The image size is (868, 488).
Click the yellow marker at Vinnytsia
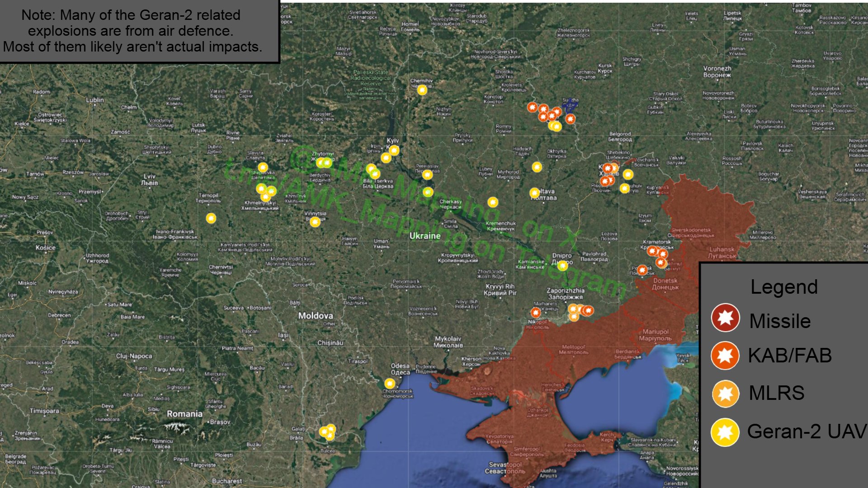pyautogui.click(x=315, y=221)
